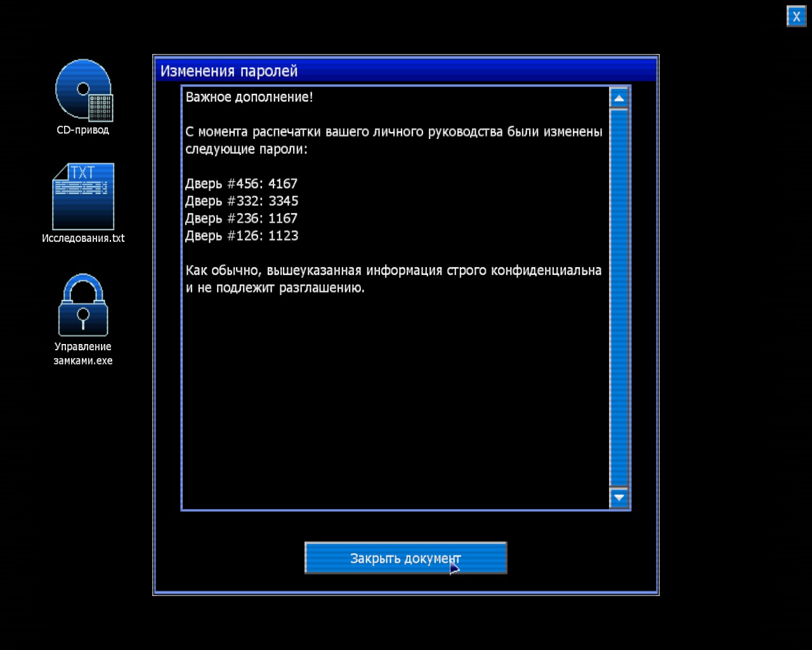Click the scroll up arrow in document
This screenshot has height=650, width=812.
coord(619,98)
